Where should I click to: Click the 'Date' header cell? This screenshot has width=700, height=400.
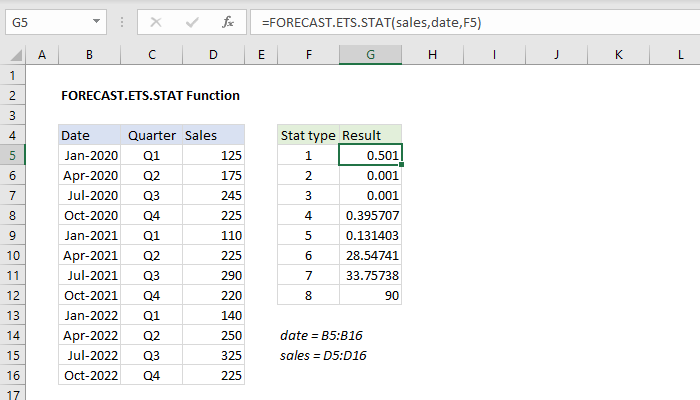89,135
